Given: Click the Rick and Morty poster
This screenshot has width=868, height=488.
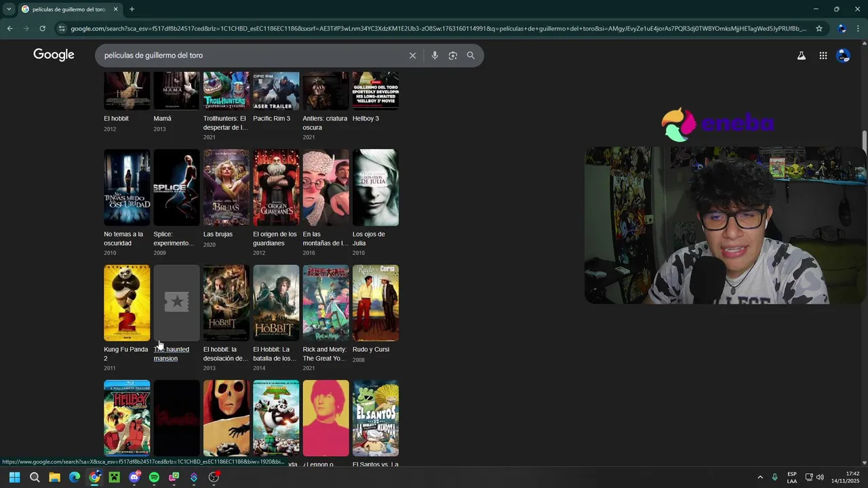Looking at the screenshot, I should [x=326, y=303].
